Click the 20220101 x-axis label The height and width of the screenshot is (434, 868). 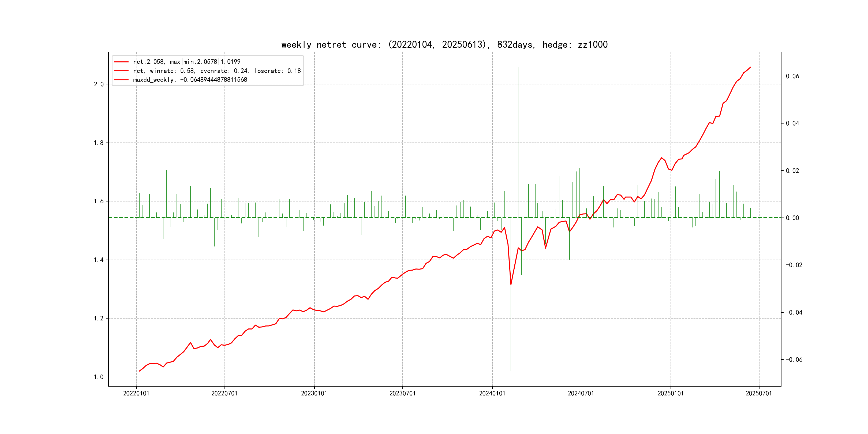pos(136,394)
